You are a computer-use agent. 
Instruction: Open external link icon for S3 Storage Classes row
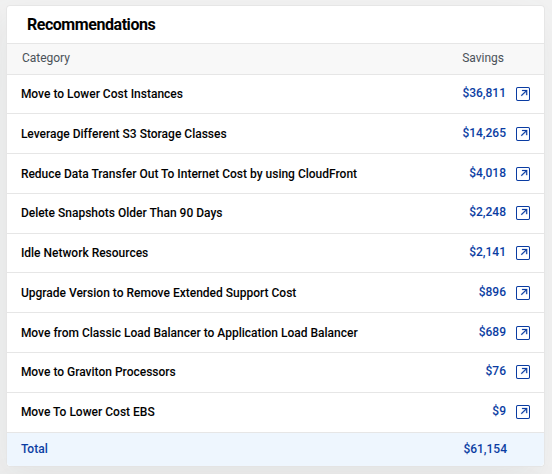coord(523,134)
